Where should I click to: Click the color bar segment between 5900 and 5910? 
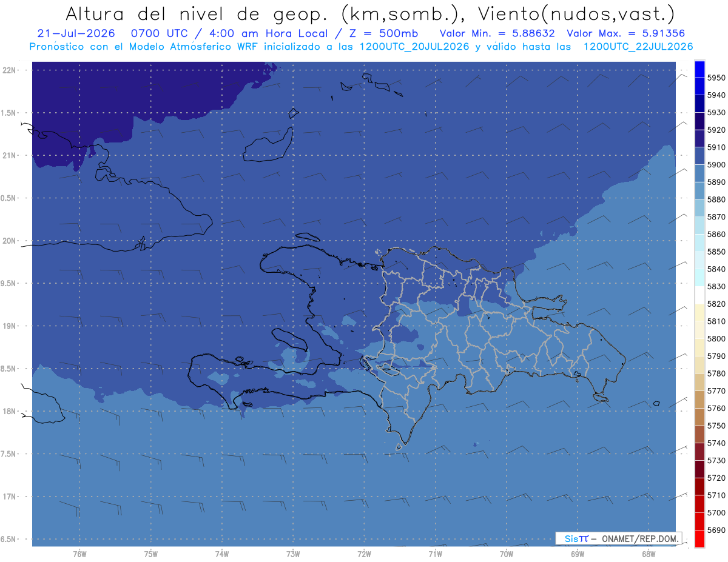[x=699, y=156]
